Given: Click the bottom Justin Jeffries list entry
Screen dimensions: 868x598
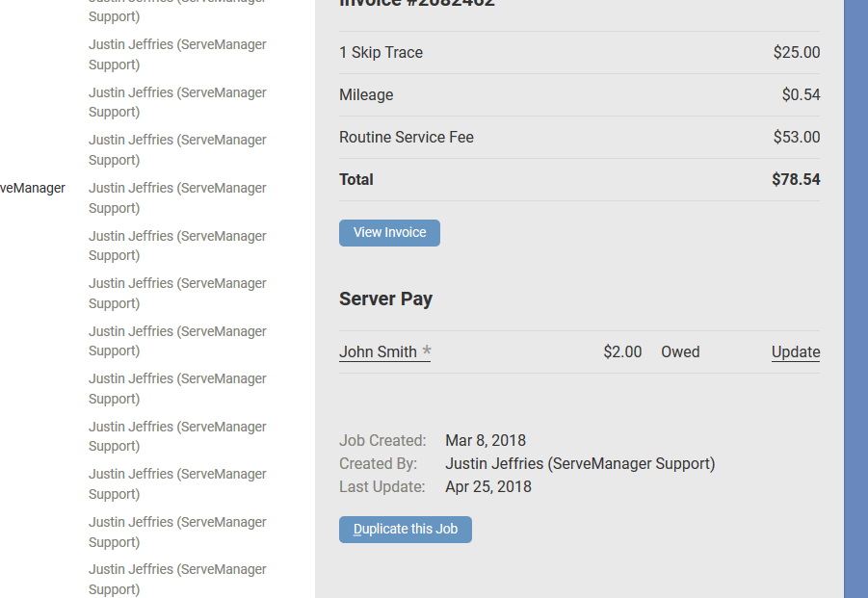Looking at the screenshot, I should pyautogui.click(x=177, y=579).
